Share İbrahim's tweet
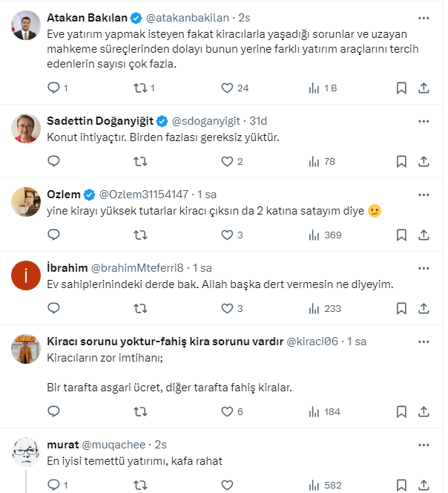Image resolution: width=448 pixels, height=493 pixels. click(424, 308)
